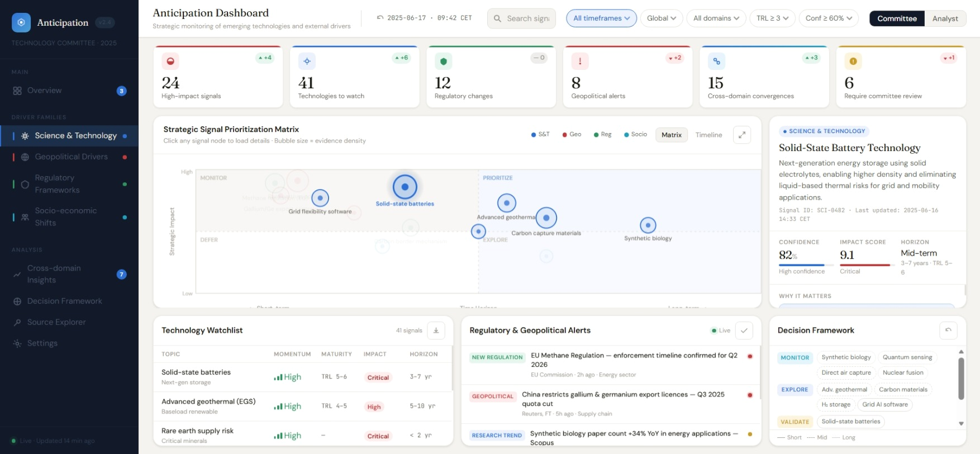
Task: Click the Nuclear fusion chip
Action: pyautogui.click(x=903, y=372)
